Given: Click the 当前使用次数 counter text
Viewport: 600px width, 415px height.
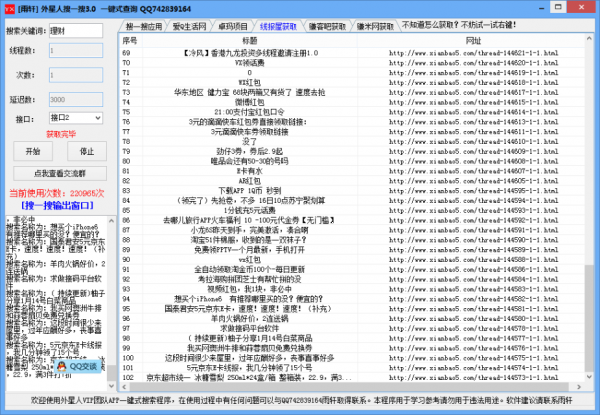Looking at the screenshot, I should (x=56, y=193).
